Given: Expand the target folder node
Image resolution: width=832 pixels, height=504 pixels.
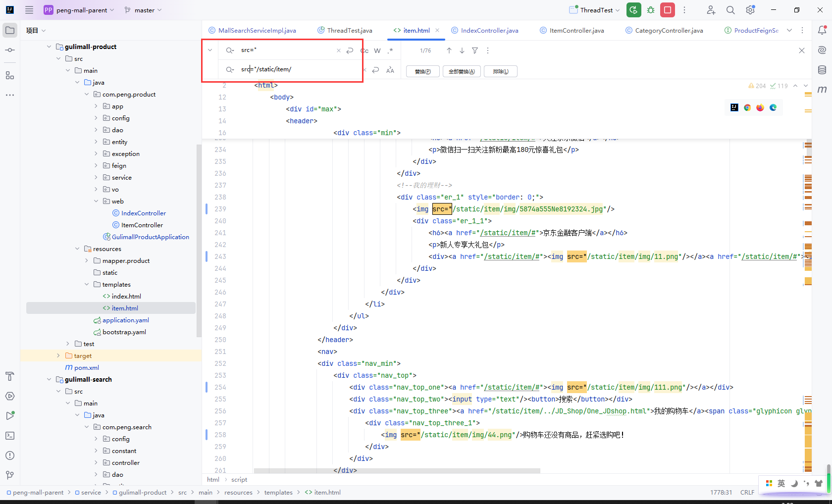Looking at the screenshot, I should (58, 355).
